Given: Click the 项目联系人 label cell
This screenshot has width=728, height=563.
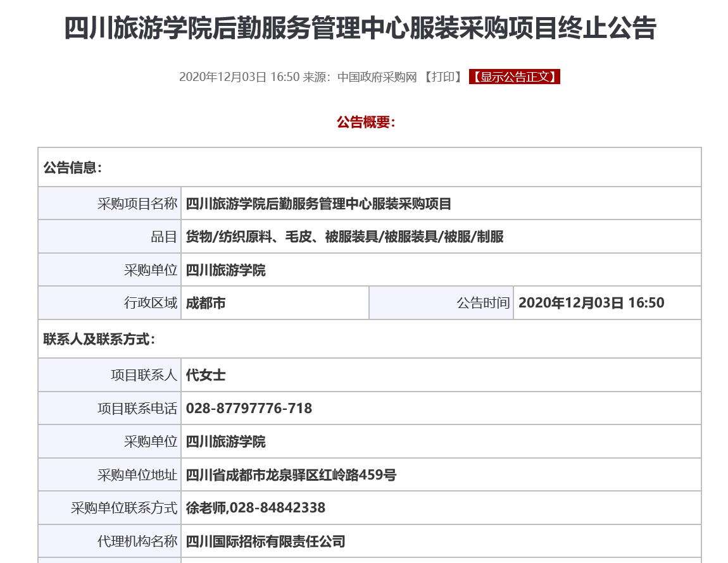Looking at the screenshot, I should click(x=110, y=375).
